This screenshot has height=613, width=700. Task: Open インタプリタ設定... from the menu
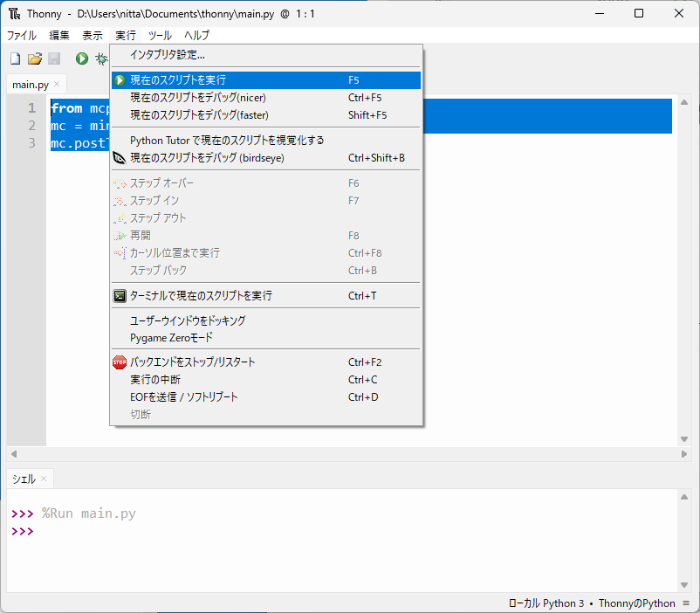click(x=168, y=55)
